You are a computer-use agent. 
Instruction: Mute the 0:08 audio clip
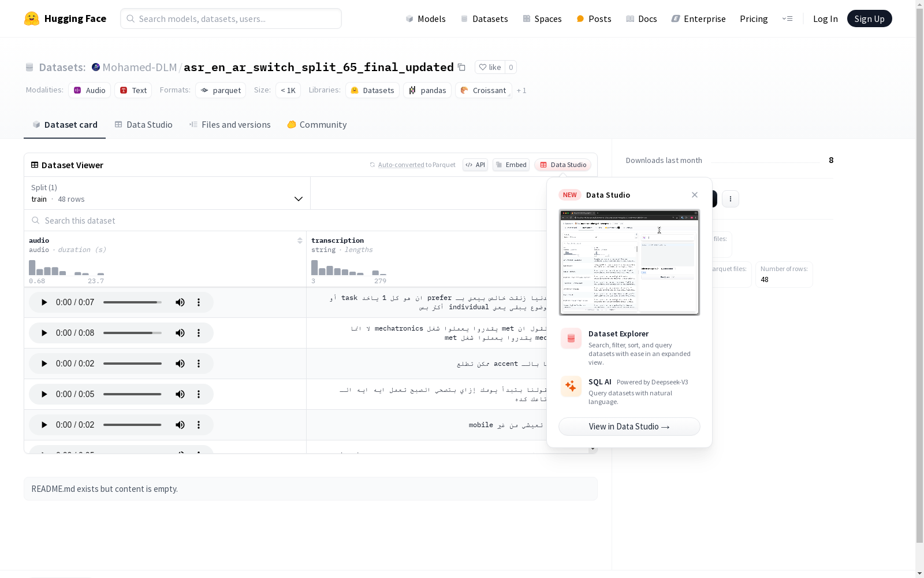180,333
